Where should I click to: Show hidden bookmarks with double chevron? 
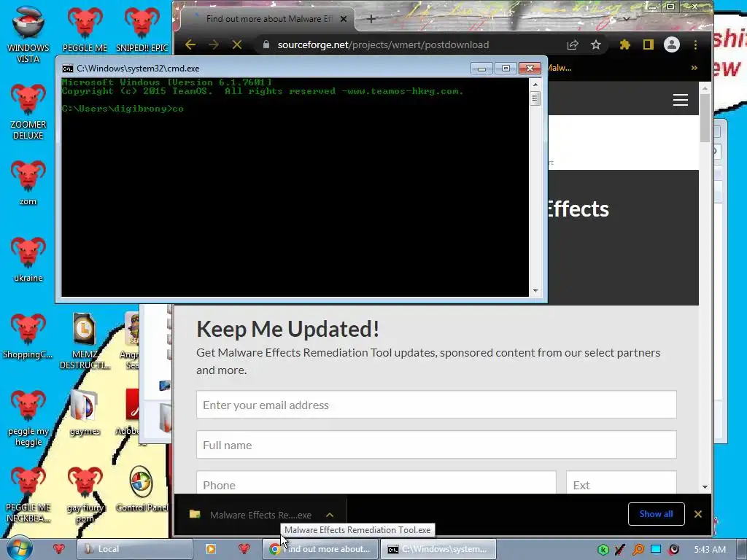694,68
